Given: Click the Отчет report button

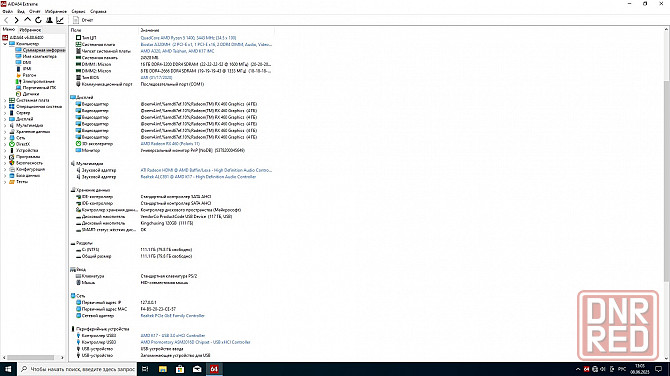Looking at the screenshot, I should [83, 20].
